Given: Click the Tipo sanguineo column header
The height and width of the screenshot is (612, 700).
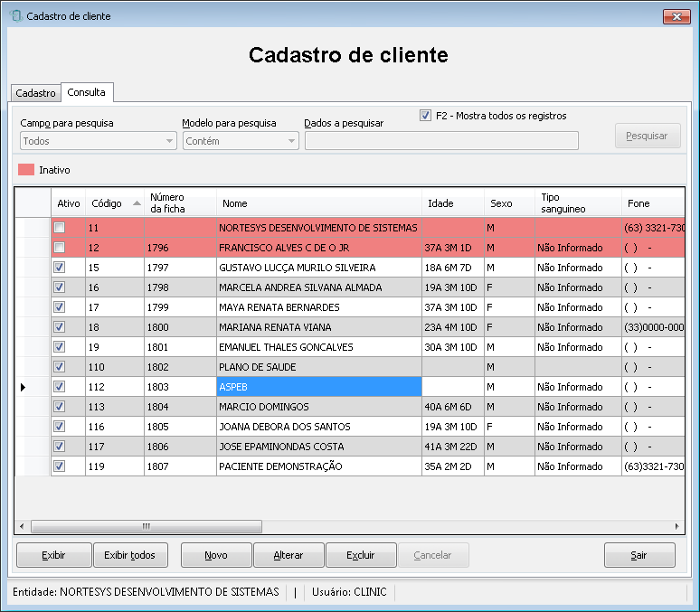Looking at the screenshot, I should tap(578, 203).
